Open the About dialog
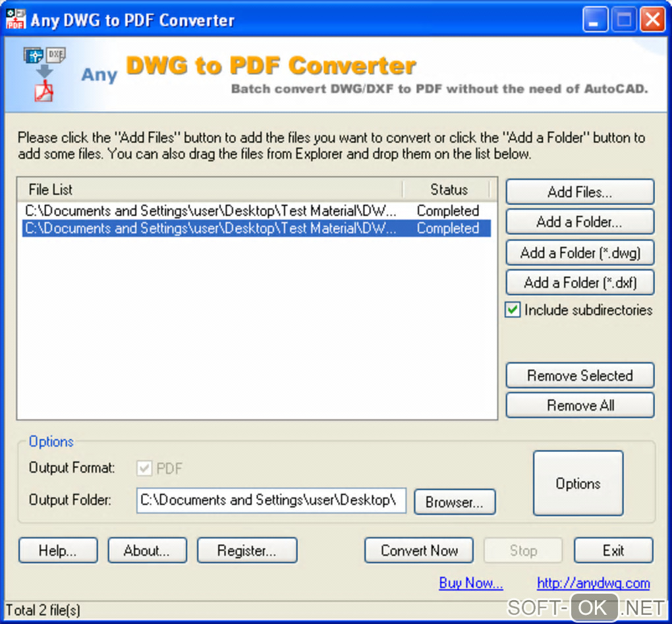Viewport: 672px width, 624px height. 147,550
